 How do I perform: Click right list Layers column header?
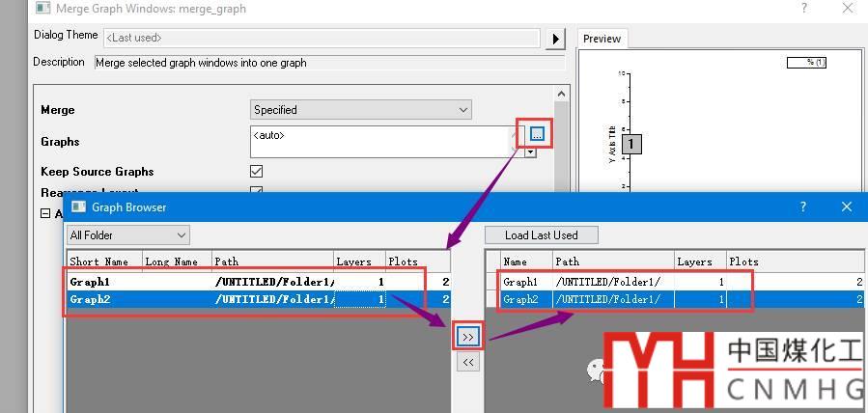click(701, 262)
